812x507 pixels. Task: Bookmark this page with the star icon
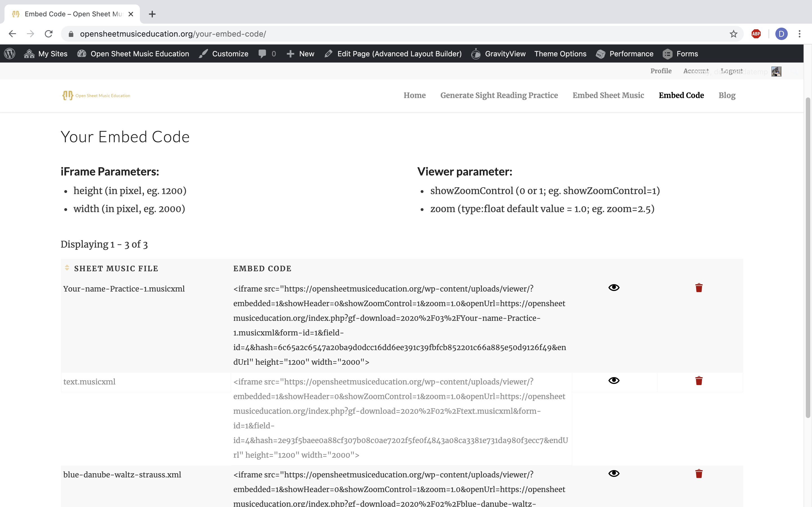pyautogui.click(x=734, y=34)
